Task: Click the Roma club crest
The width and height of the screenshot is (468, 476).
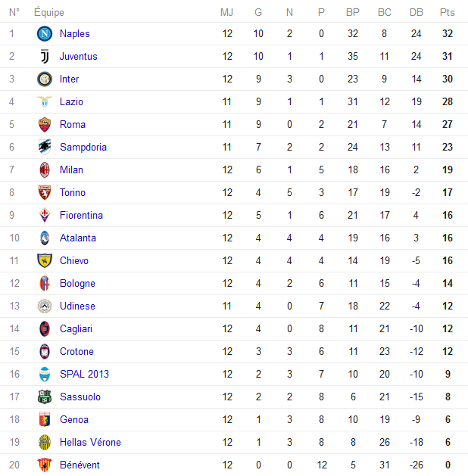Action: [44, 124]
